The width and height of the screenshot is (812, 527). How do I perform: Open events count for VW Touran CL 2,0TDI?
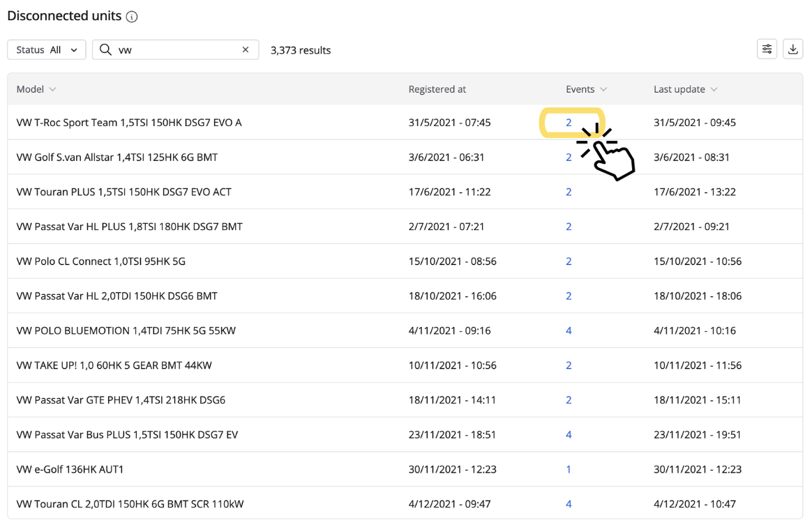click(569, 504)
